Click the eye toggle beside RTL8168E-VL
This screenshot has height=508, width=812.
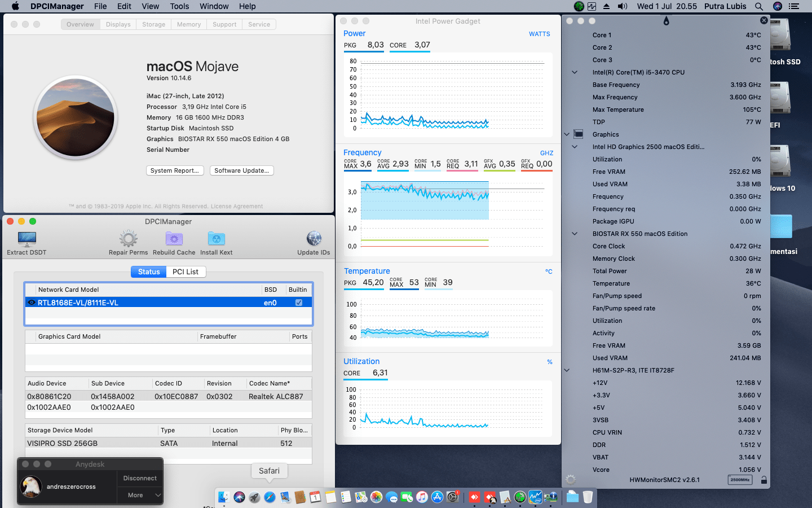pyautogui.click(x=32, y=303)
